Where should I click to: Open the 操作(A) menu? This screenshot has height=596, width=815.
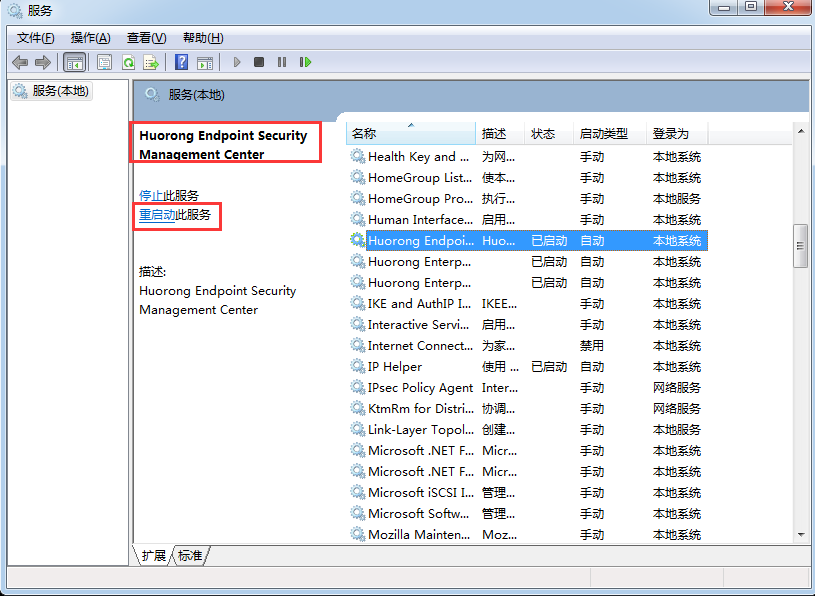[90, 38]
